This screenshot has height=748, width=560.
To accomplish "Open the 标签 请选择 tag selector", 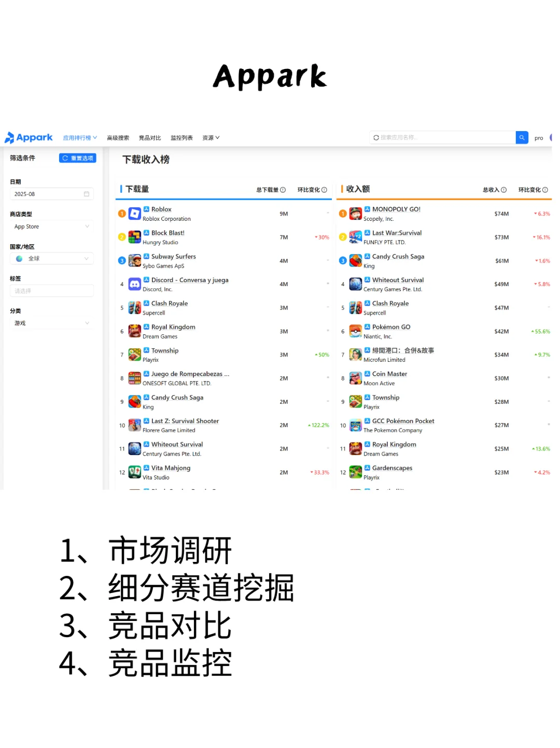I will [52, 291].
